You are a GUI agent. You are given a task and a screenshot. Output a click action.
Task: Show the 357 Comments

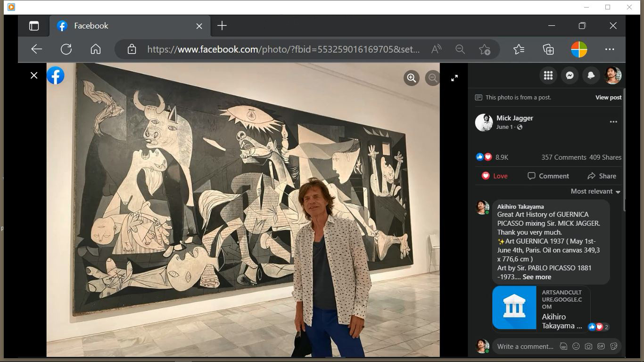563,157
